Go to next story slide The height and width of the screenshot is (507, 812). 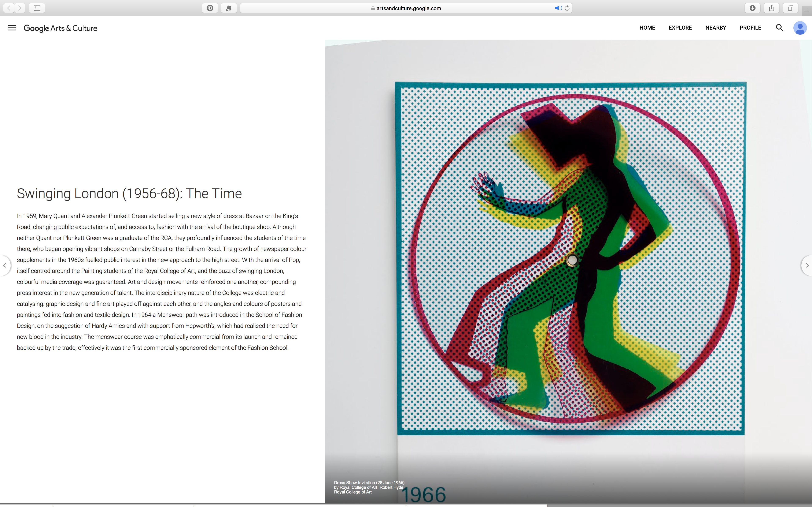pos(807,265)
